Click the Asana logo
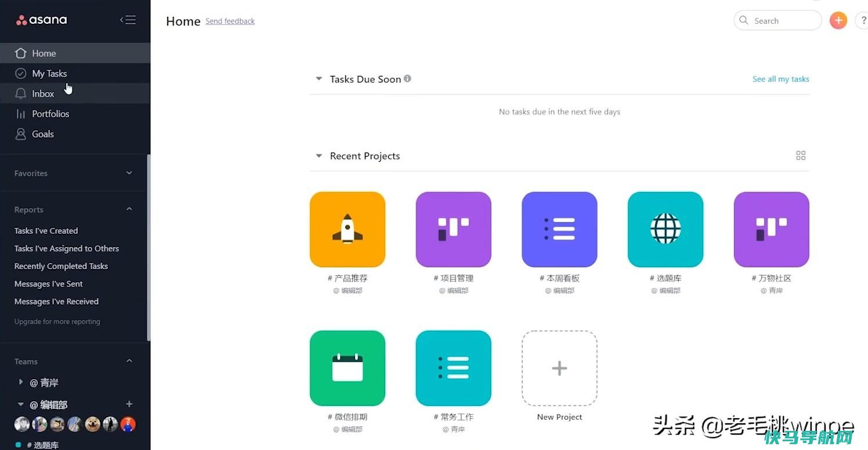The height and width of the screenshot is (450, 868). pos(41,20)
